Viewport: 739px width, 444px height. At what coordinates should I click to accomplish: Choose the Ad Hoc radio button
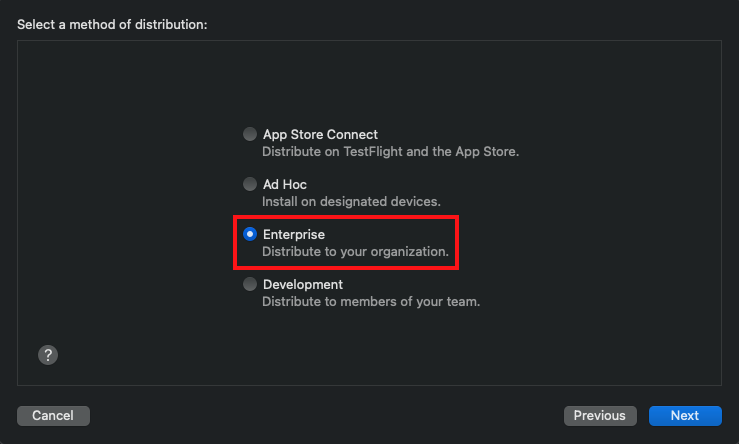250,184
